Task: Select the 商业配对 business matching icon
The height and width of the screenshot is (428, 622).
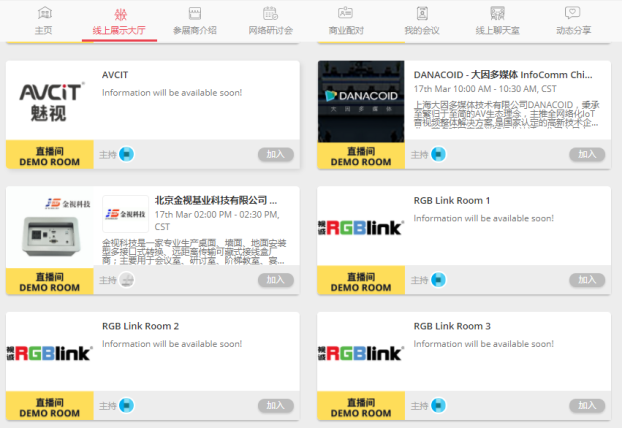Action: click(x=346, y=14)
